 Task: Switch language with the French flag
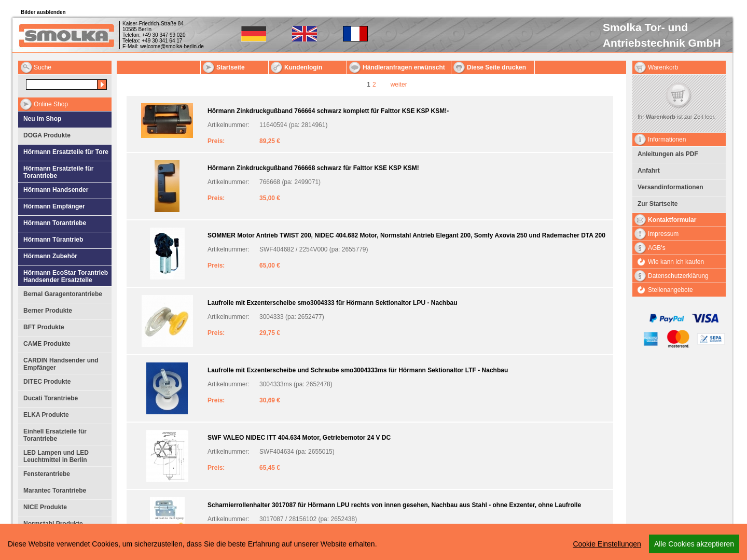point(355,34)
